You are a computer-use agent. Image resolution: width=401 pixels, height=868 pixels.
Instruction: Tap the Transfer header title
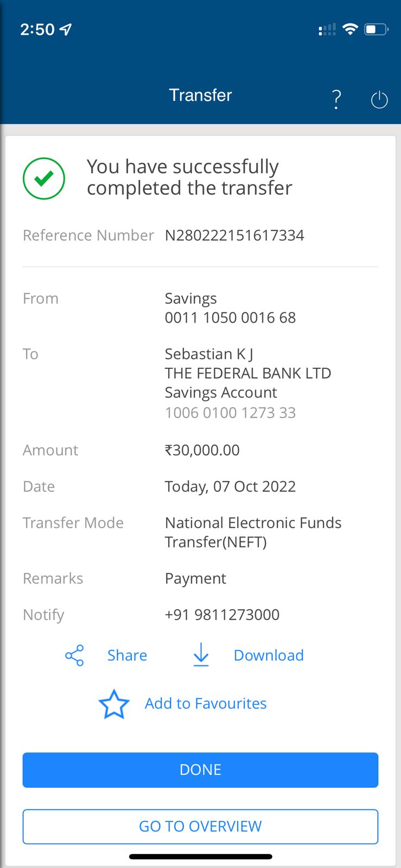200,95
